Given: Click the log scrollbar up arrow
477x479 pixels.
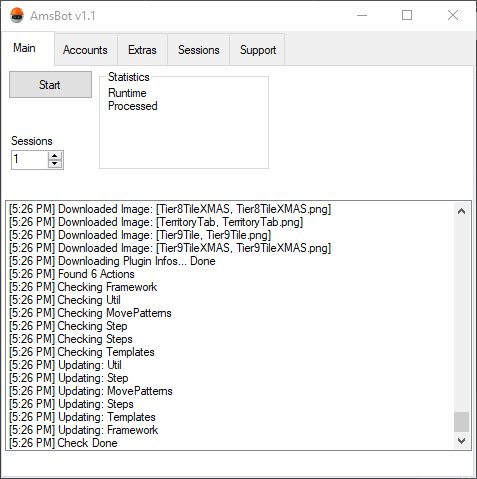Looking at the screenshot, I should click(461, 211).
